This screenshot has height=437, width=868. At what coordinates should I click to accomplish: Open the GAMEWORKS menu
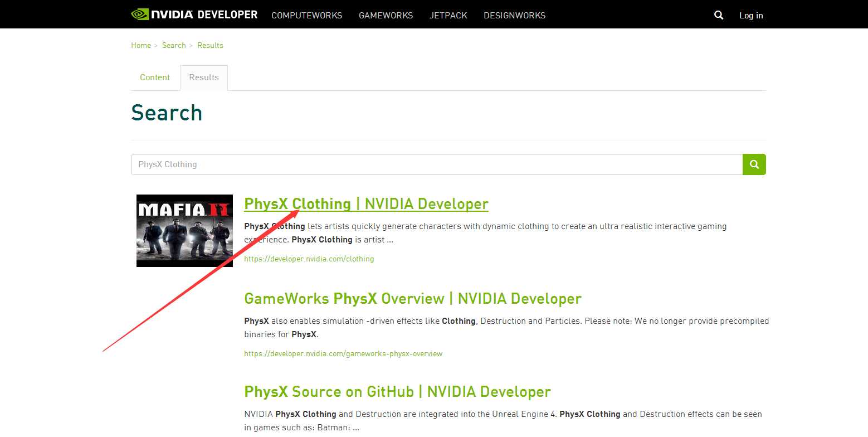click(x=386, y=16)
